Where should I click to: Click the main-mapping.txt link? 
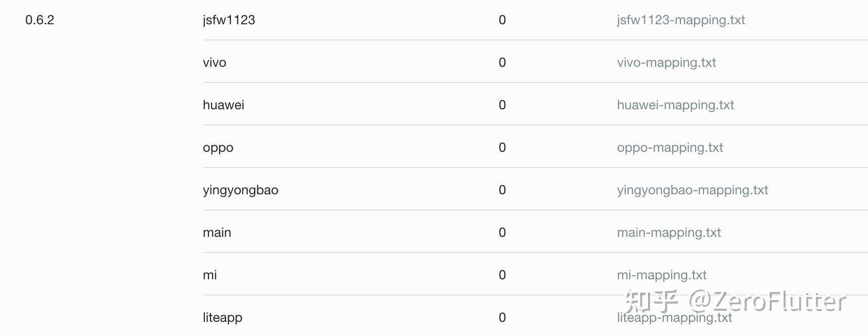(x=669, y=233)
